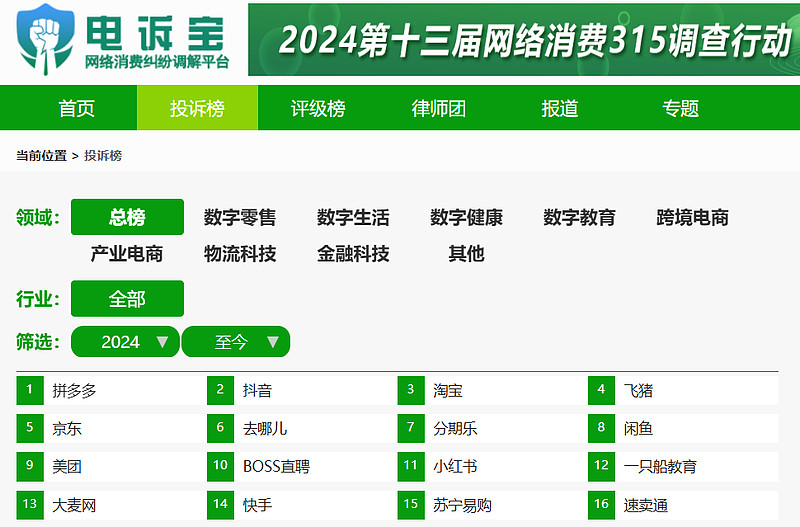Click the rank 11 number badge

point(411,466)
